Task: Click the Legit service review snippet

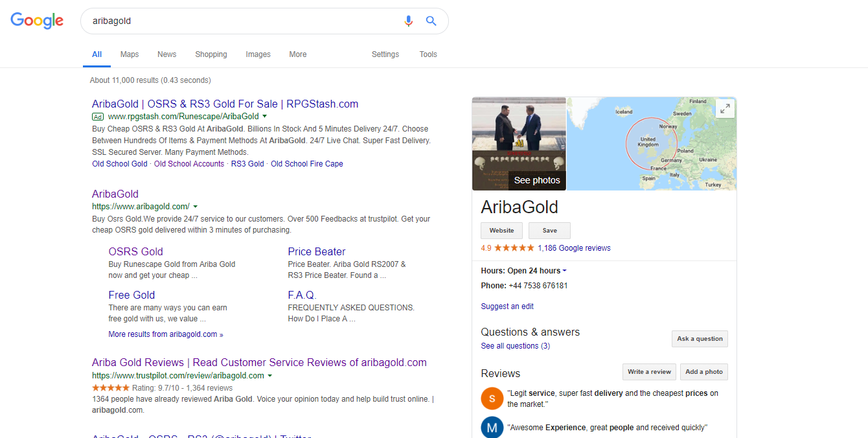Action: (613, 398)
